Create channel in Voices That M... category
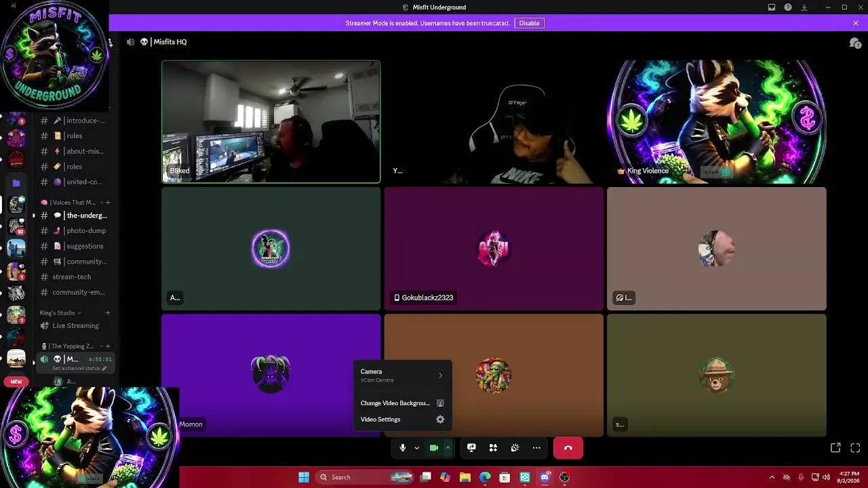The width and height of the screenshot is (868, 488). 108,203
